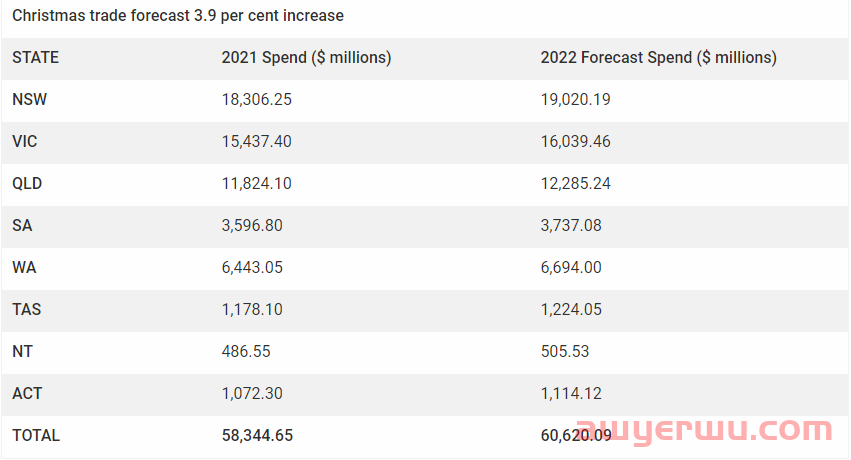Viewport: 851px width, 460px height.
Task: Click the NSW row label
Action: click(29, 99)
